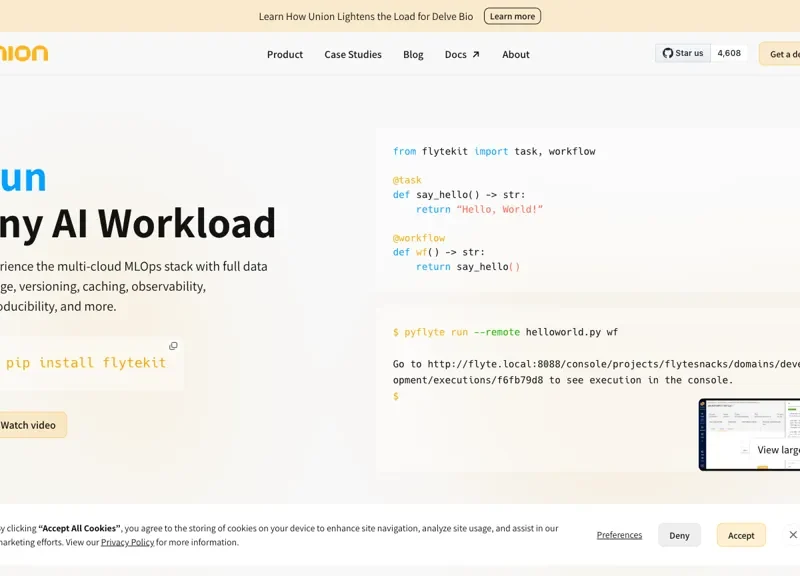Click the external arrow icon beside Docs
Viewport: 800px width, 576px height.
click(476, 55)
